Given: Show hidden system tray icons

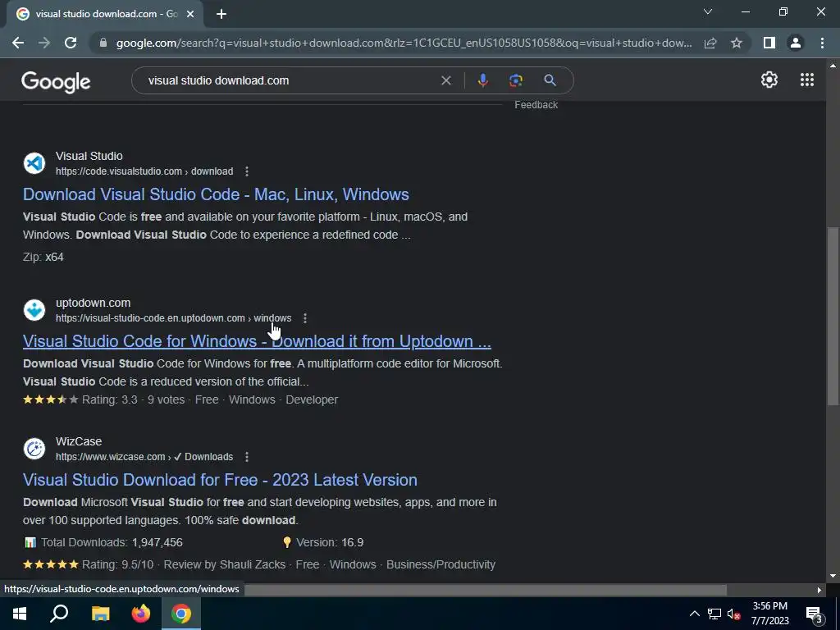Looking at the screenshot, I should tap(694, 614).
